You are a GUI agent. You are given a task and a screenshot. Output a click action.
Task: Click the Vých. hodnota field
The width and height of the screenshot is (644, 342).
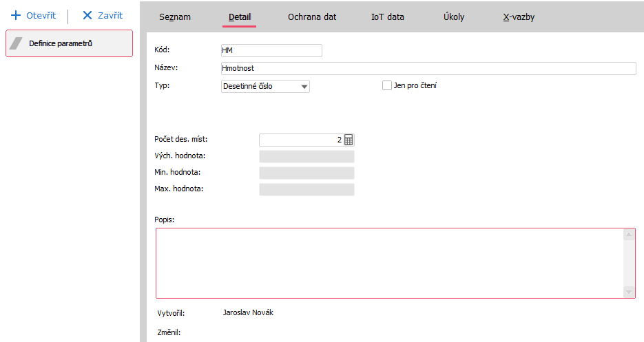click(307, 156)
